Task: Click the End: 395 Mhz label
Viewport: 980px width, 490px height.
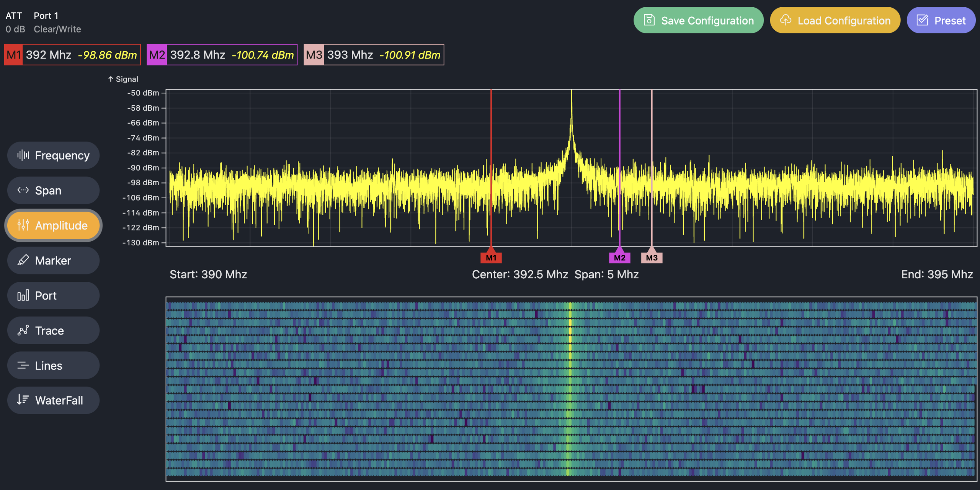Action: (937, 274)
